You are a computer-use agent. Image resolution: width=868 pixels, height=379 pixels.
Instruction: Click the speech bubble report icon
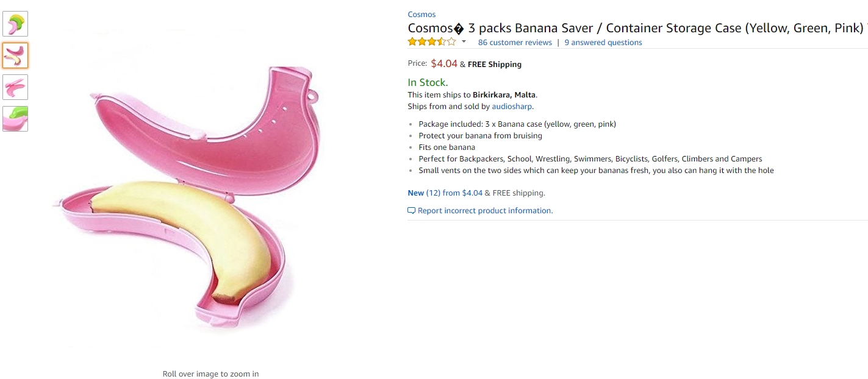(x=411, y=211)
